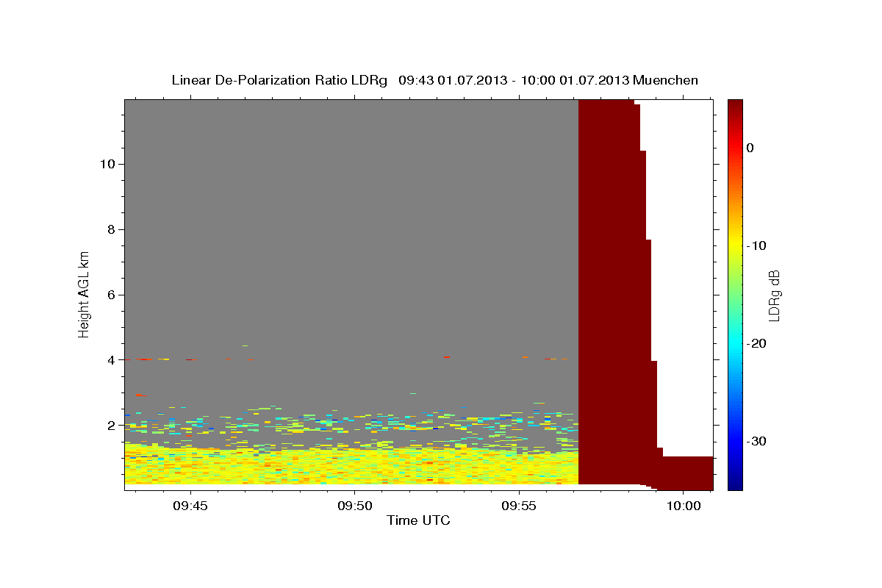Click the colorbar tick label 0

[x=750, y=148]
